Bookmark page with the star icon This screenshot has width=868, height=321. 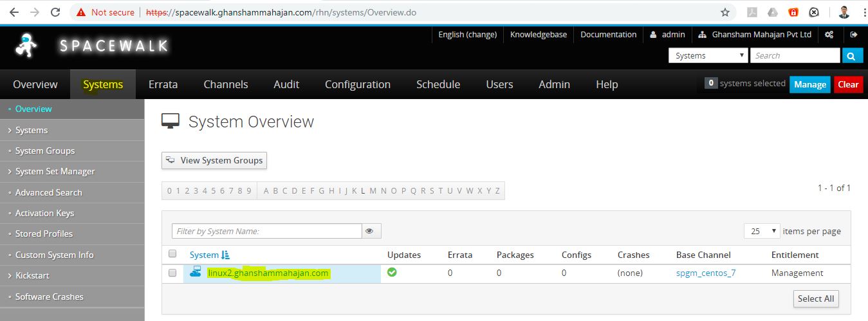[x=725, y=12]
